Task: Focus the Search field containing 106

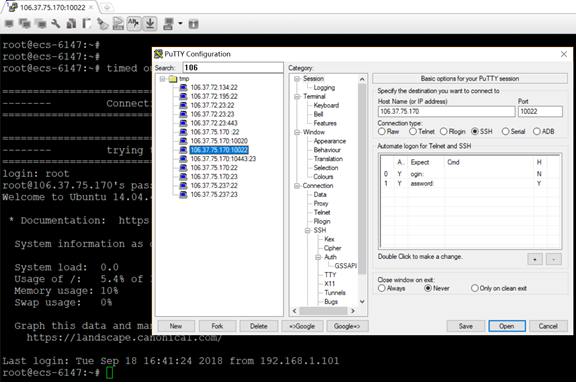Action: (x=233, y=68)
